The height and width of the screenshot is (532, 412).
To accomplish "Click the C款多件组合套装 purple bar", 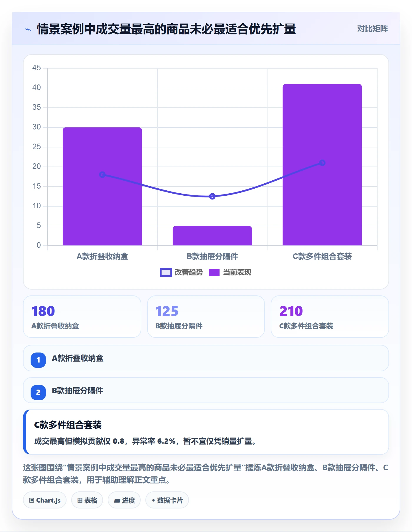I will [322, 165].
